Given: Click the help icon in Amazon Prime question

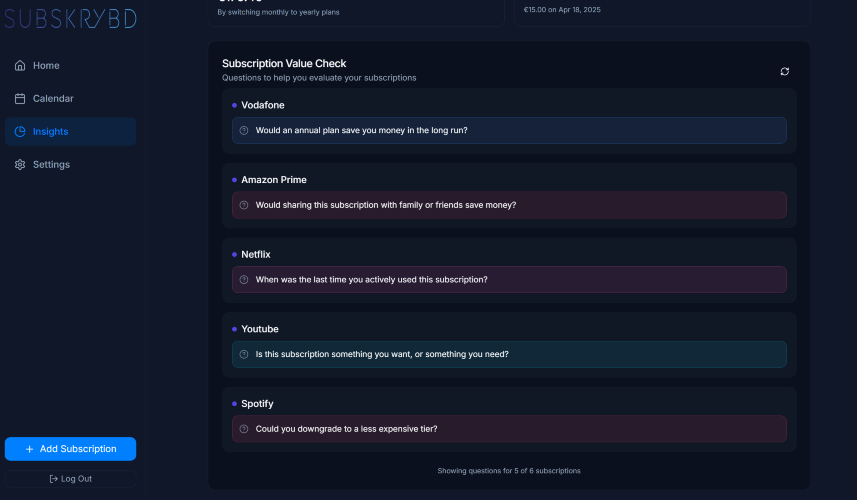Looking at the screenshot, I should [244, 205].
